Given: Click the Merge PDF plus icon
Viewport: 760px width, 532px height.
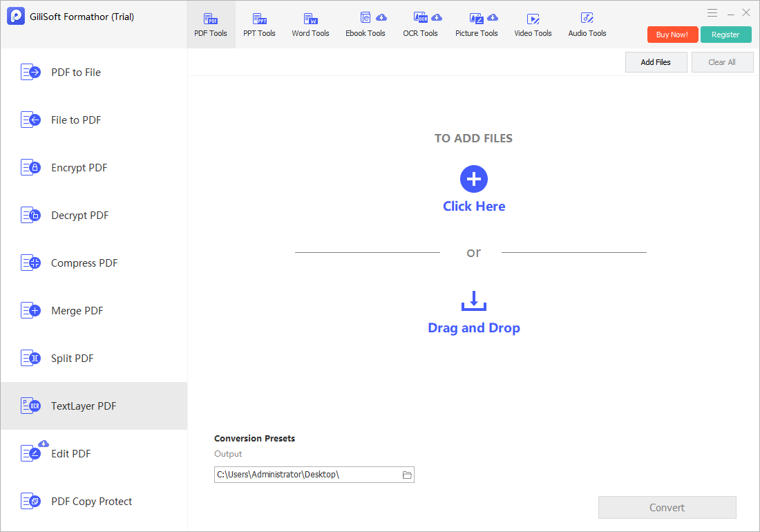Looking at the screenshot, I should pyautogui.click(x=30, y=311).
